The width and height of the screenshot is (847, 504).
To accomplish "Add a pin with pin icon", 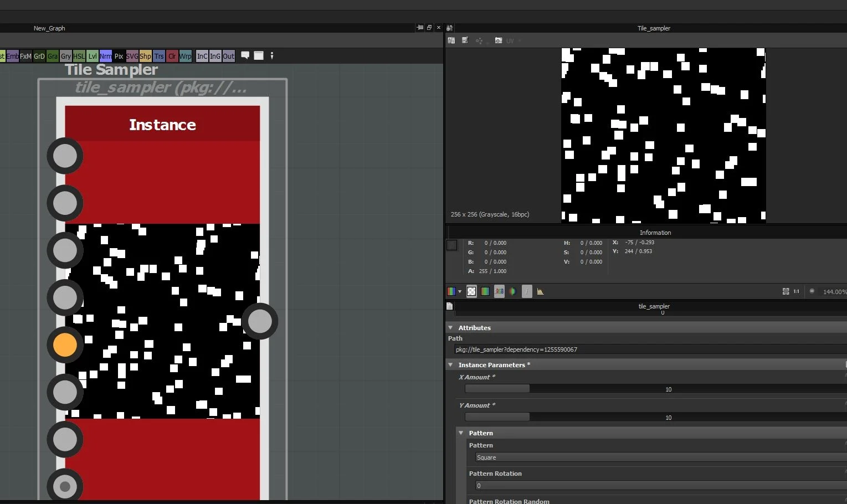I will point(272,55).
